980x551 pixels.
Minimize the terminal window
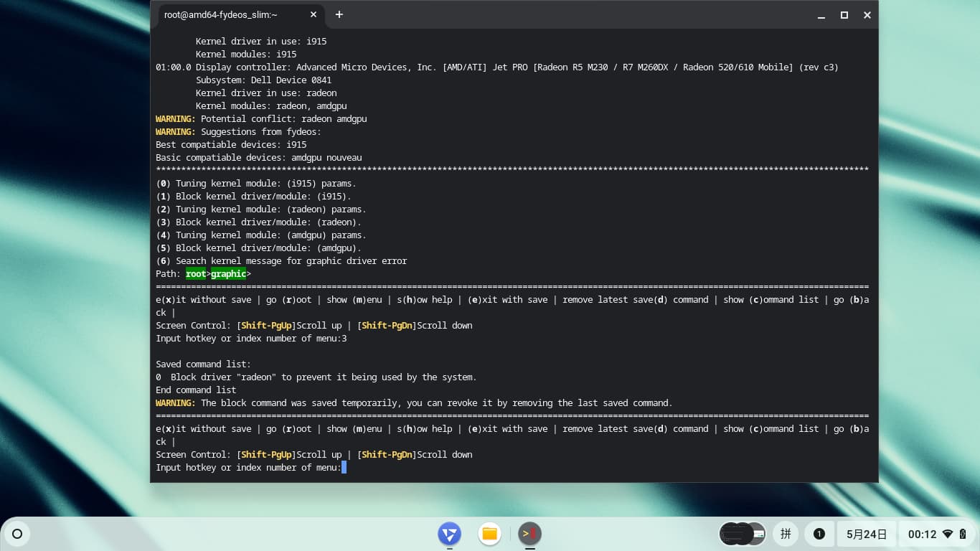click(821, 15)
